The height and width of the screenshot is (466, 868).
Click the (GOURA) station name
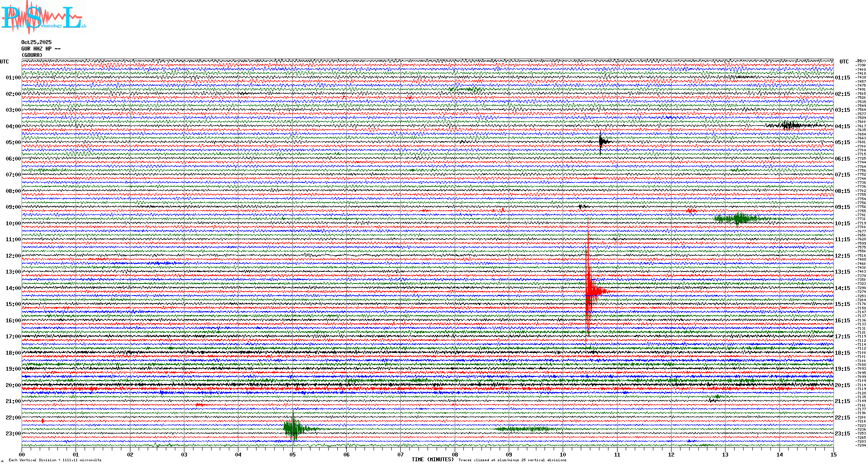32,55
